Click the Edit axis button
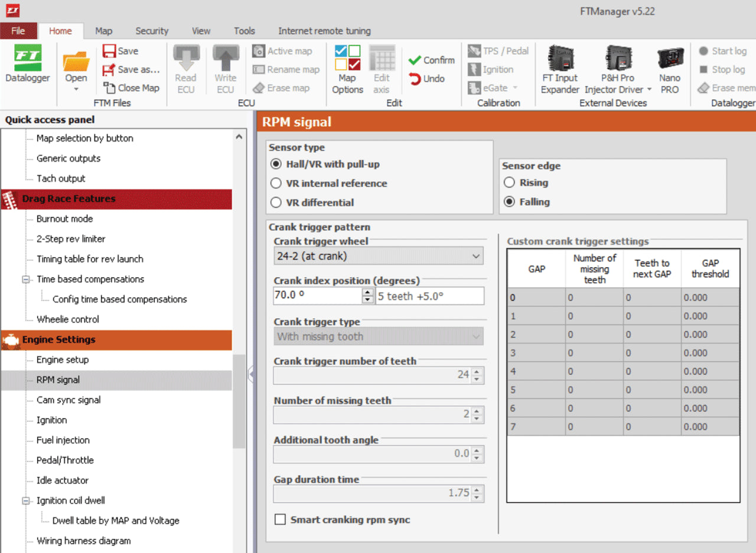The image size is (756, 553). tap(382, 69)
